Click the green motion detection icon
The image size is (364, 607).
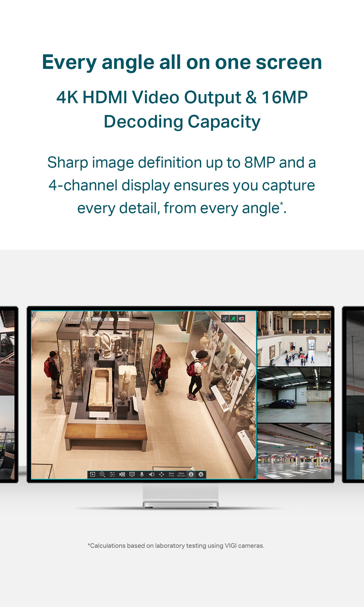tap(233, 319)
